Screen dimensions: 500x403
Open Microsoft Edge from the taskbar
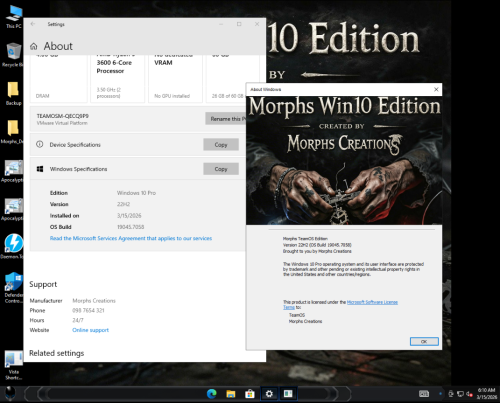click(x=212, y=394)
